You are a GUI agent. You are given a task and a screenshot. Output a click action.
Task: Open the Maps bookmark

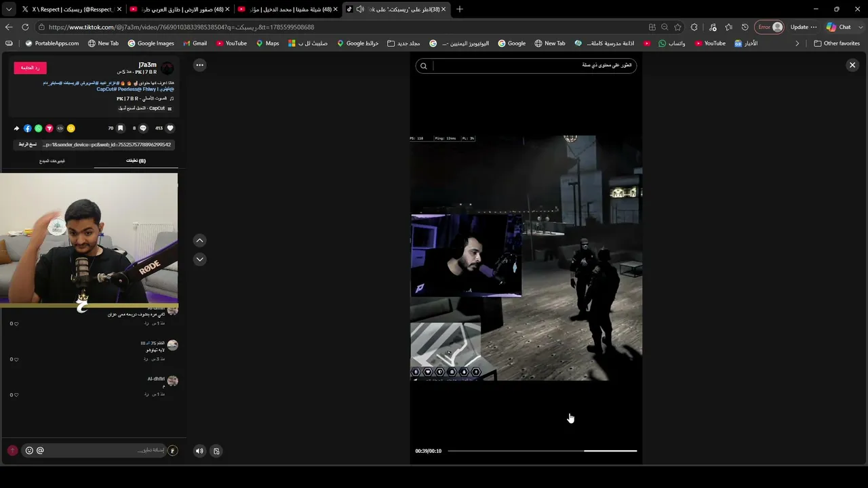pos(267,43)
